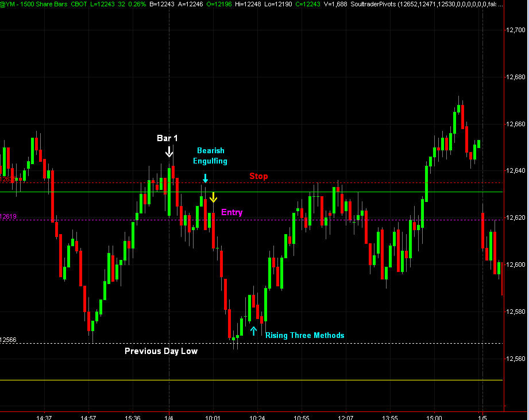Select the 'Rising Three Methods' annotation
The height and width of the screenshot is (420, 529).
tap(304, 336)
